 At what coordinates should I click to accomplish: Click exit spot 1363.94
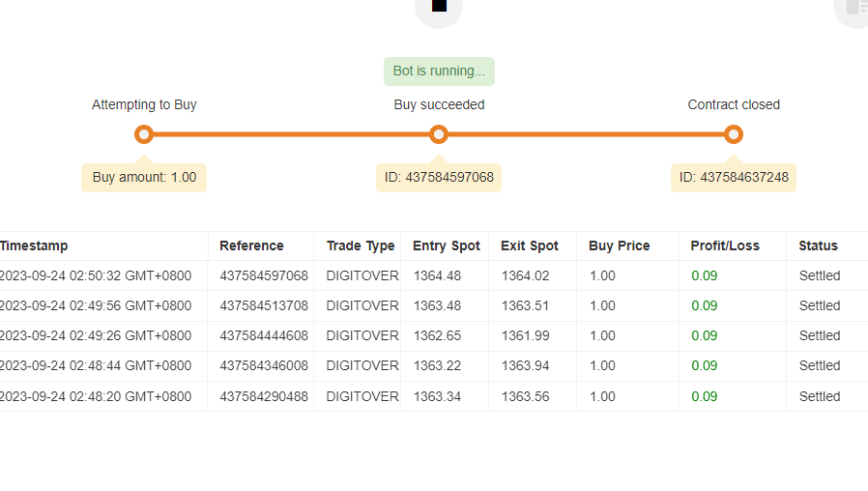[x=525, y=365]
